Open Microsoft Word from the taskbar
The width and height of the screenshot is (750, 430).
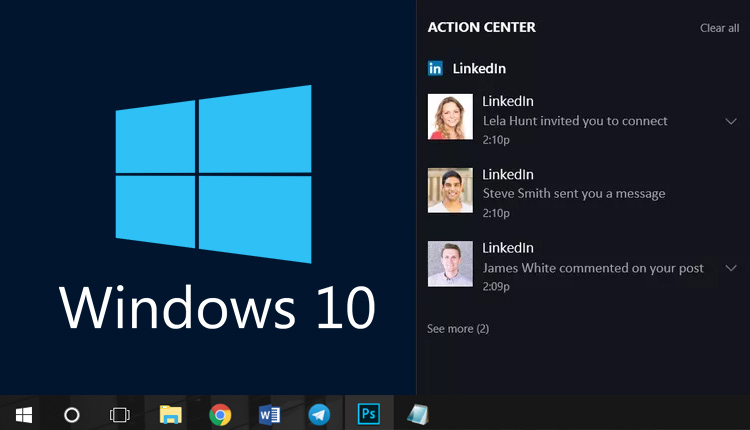pyautogui.click(x=270, y=415)
